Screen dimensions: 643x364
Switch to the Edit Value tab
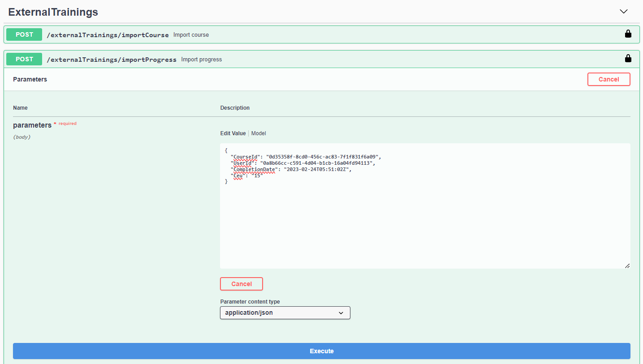pyautogui.click(x=233, y=133)
